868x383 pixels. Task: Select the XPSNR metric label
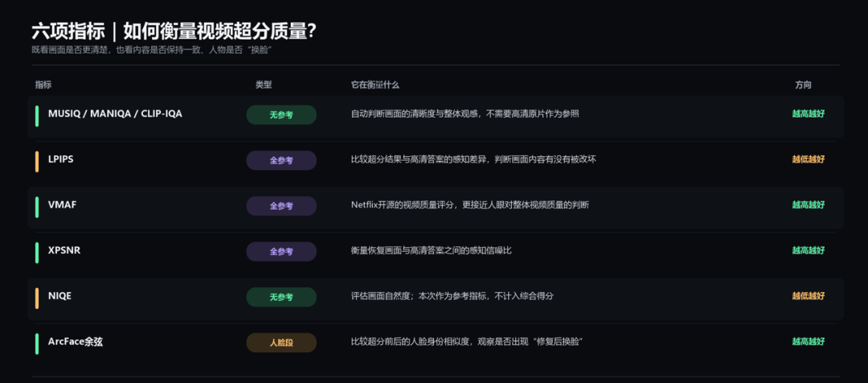click(64, 250)
